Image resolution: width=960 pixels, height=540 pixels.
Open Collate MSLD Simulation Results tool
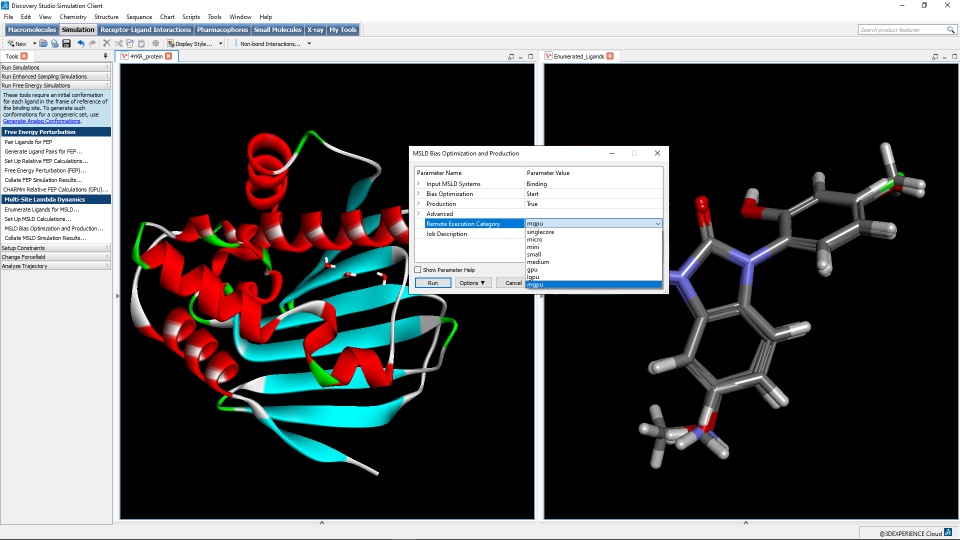coord(45,238)
